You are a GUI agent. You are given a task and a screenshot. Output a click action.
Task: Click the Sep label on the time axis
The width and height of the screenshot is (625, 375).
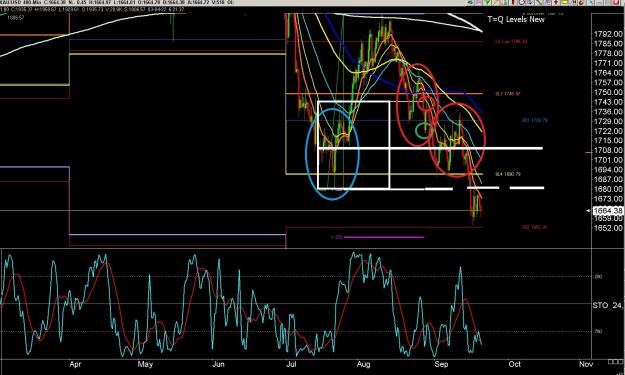(441, 364)
